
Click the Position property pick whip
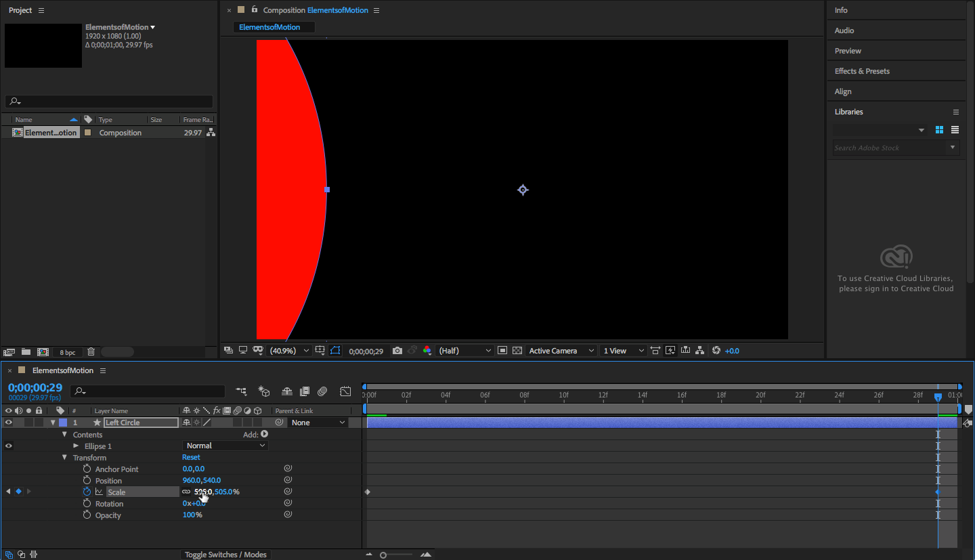tap(288, 480)
